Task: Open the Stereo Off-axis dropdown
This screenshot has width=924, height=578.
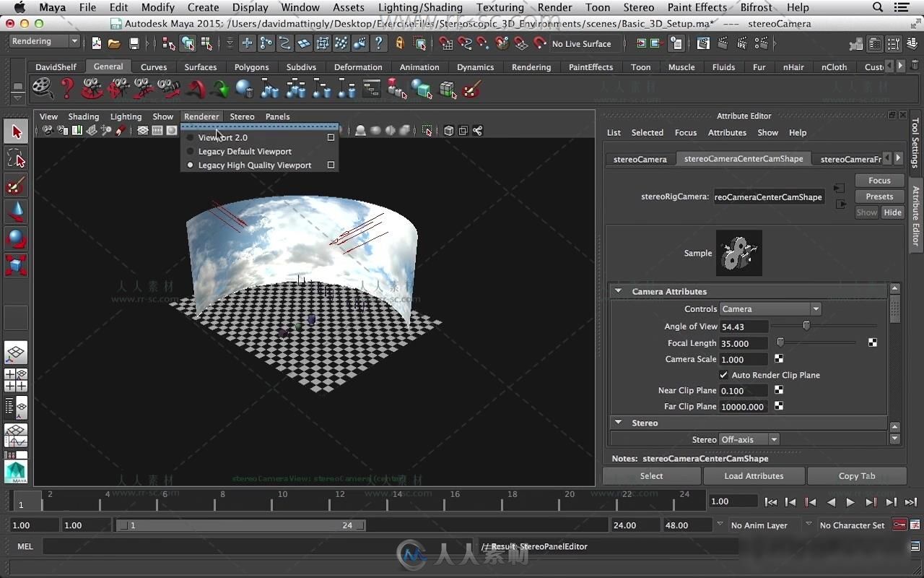Action: tap(749, 439)
